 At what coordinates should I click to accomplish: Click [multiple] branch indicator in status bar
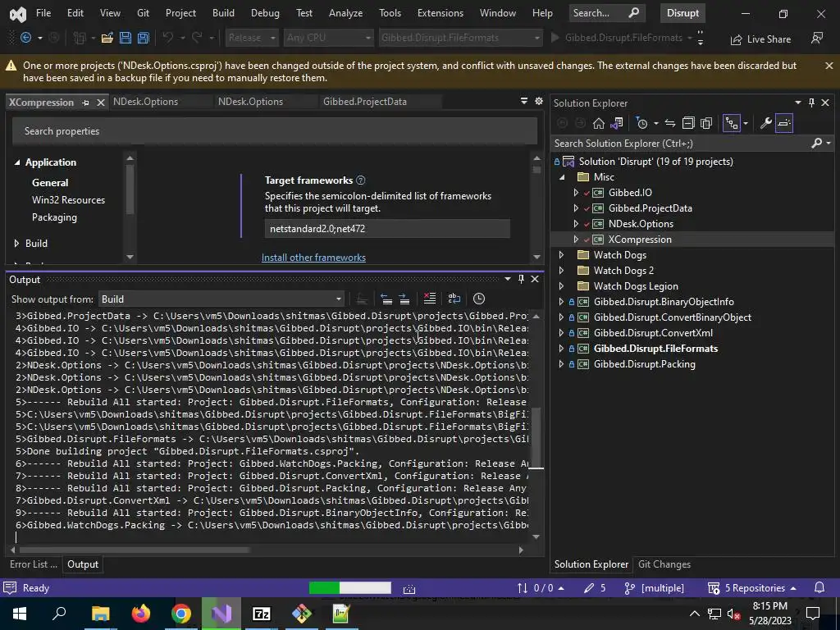click(x=654, y=587)
